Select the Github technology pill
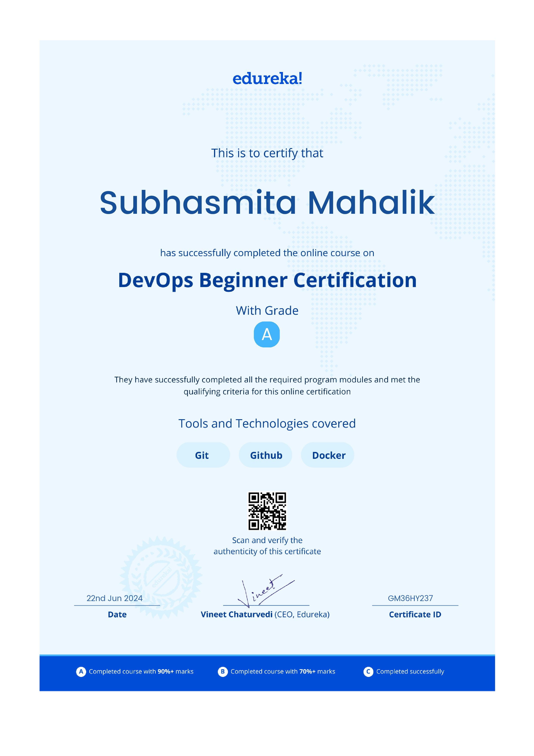This screenshot has height=756, width=534. point(265,455)
